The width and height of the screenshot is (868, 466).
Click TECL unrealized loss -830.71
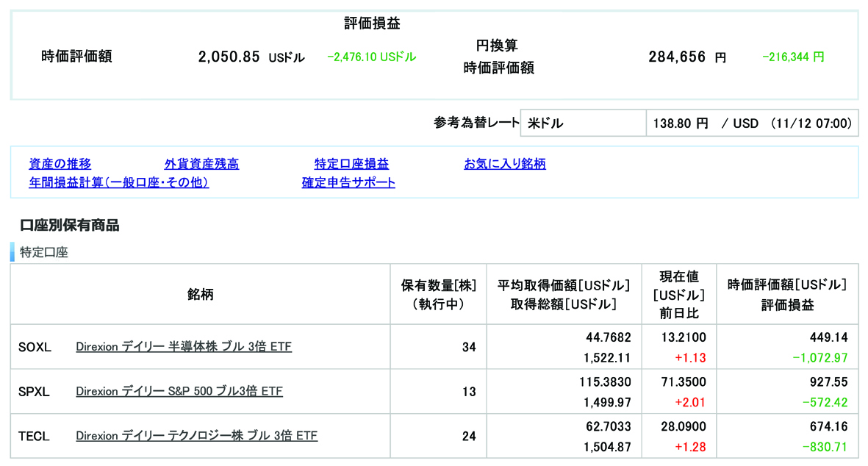point(825,447)
